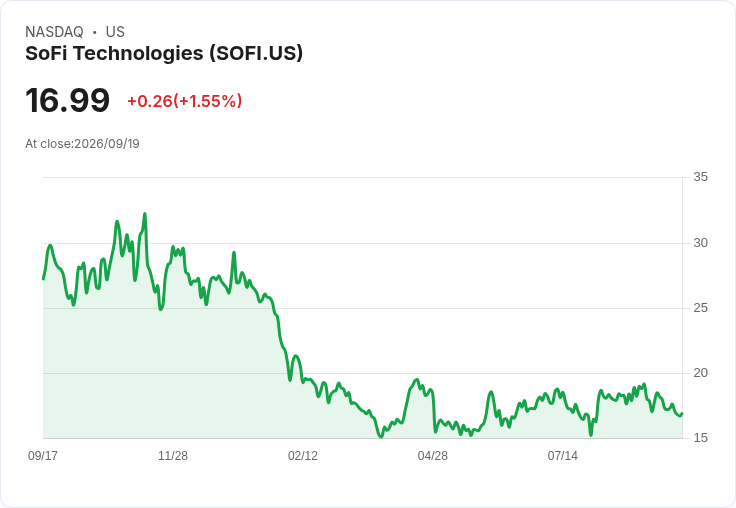Click the line's starting point at 09/17

[44, 279]
